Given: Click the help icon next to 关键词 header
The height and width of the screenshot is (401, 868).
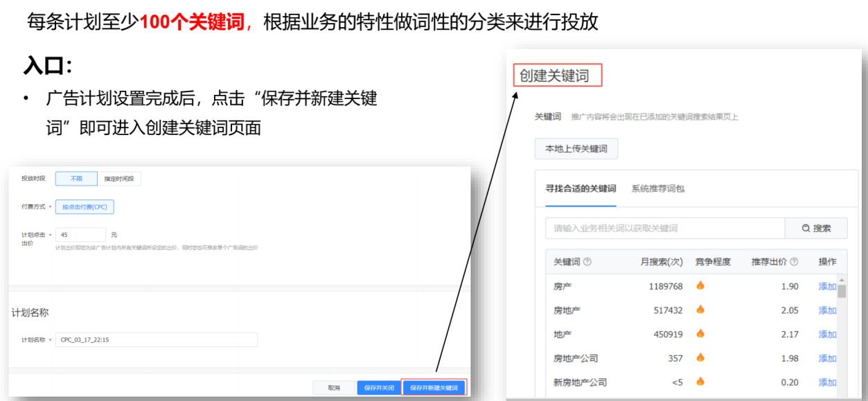Looking at the screenshot, I should (587, 262).
